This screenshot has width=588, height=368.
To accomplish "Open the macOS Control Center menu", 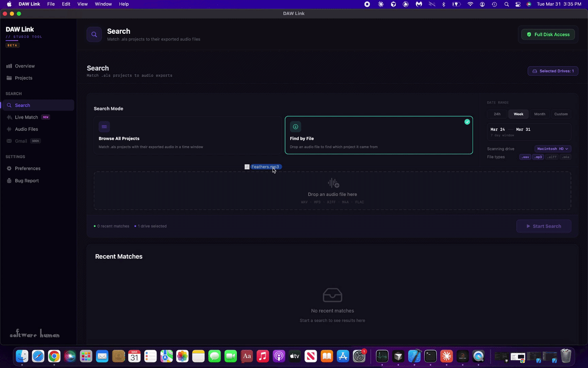I will (x=518, y=4).
